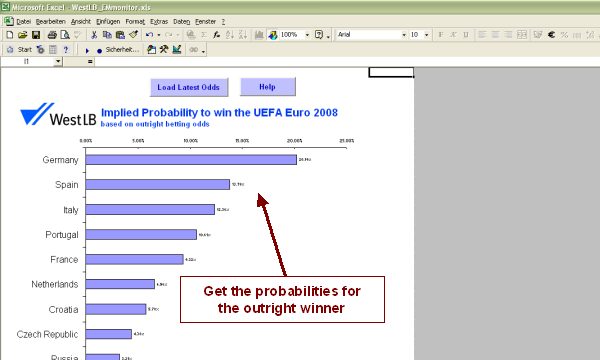Image resolution: width=600 pixels, height=360 pixels.
Task: Expand toolbar options after Office Assistant
Action: click(328, 36)
